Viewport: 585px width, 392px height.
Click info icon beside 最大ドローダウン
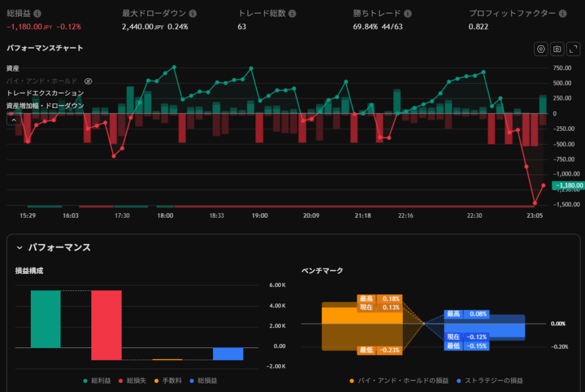[x=193, y=13]
